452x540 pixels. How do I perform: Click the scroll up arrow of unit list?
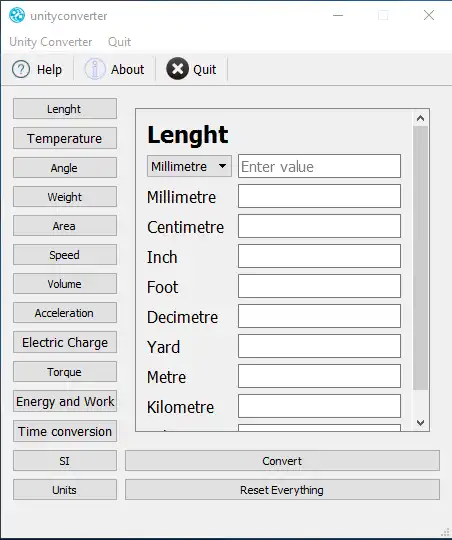(420, 118)
